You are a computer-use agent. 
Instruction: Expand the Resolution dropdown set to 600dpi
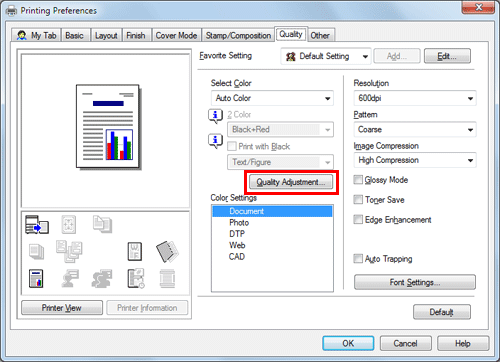click(415, 98)
